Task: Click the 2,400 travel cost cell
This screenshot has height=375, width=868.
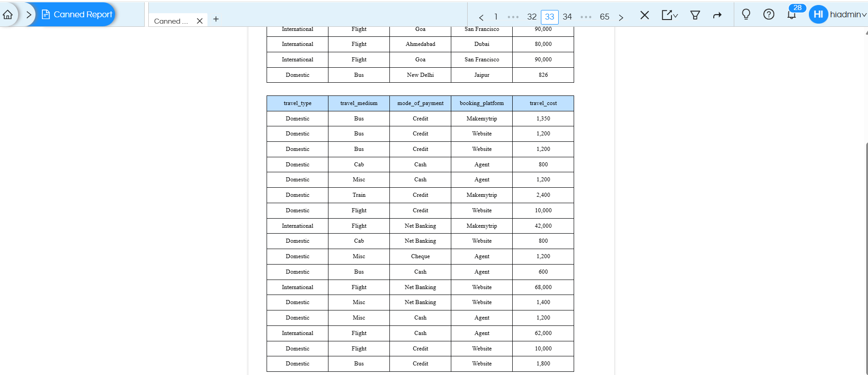Action: point(543,195)
